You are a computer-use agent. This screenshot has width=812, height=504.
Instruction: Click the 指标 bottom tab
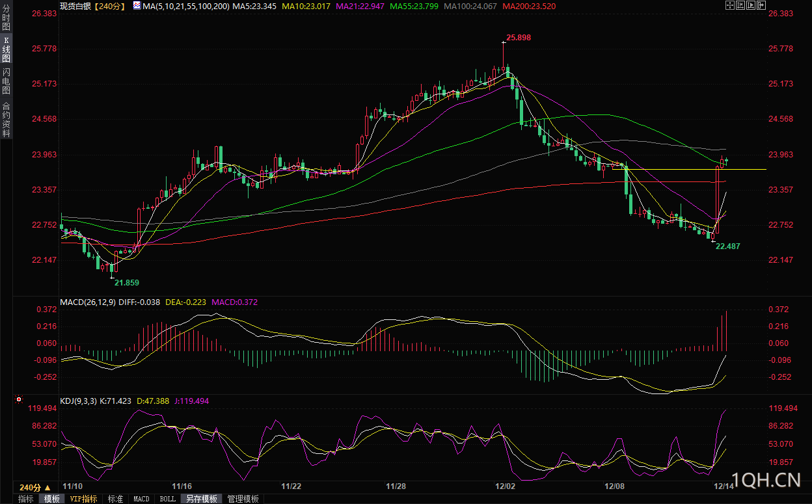click(25, 499)
